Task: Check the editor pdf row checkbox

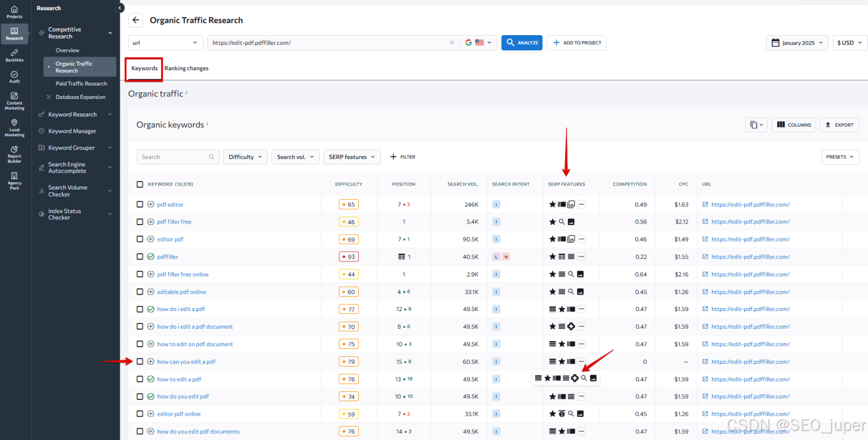Action: 140,239
